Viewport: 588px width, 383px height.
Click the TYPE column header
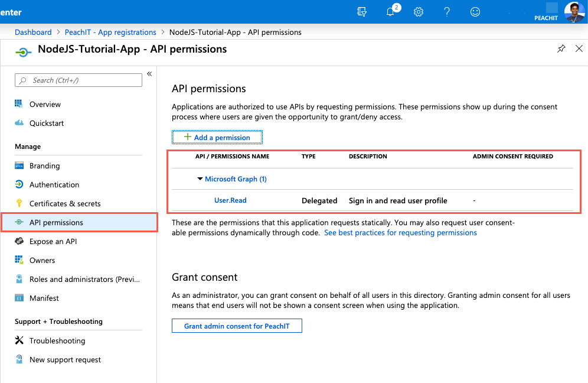tap(309, 156)
